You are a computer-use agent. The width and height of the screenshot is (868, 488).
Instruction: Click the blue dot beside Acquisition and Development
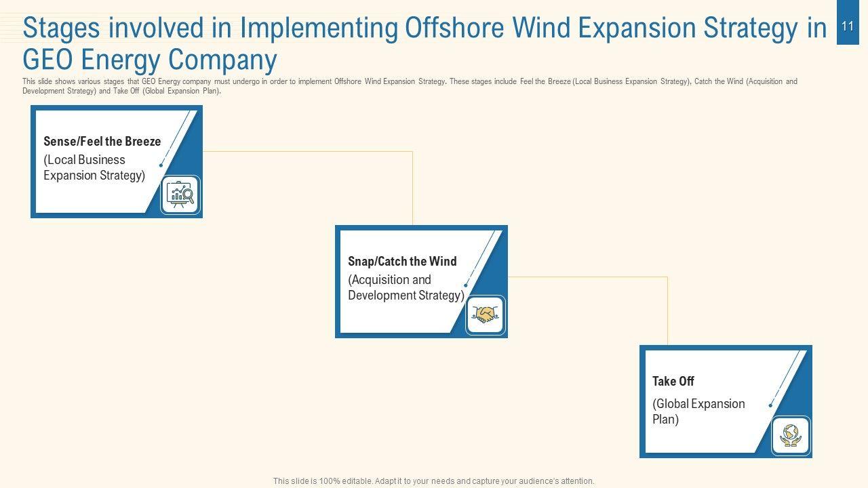coord(465,285)
